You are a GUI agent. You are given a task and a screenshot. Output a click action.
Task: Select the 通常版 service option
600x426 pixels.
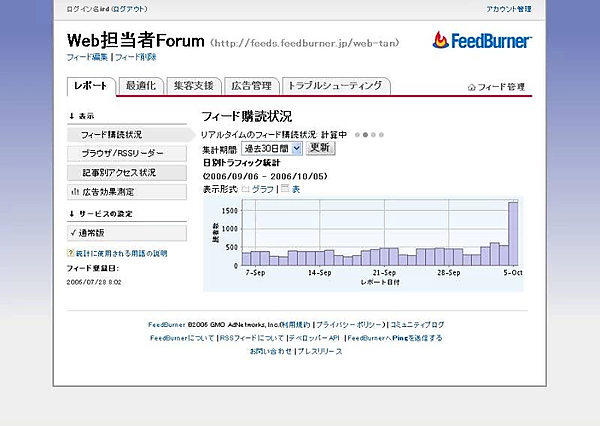click(x=95, y=233)
